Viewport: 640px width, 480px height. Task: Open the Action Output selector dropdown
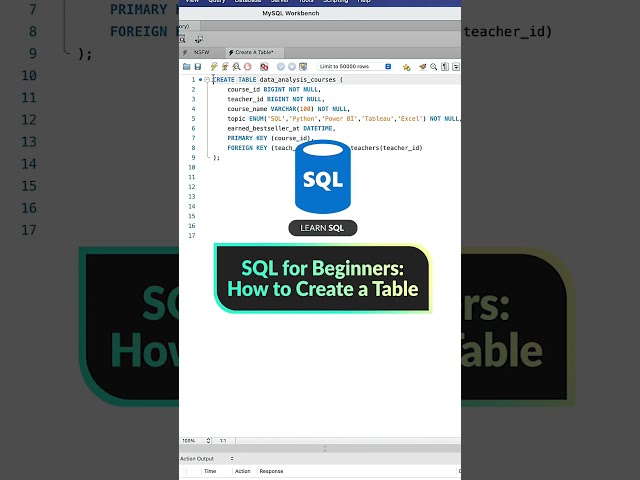point(207,459)
